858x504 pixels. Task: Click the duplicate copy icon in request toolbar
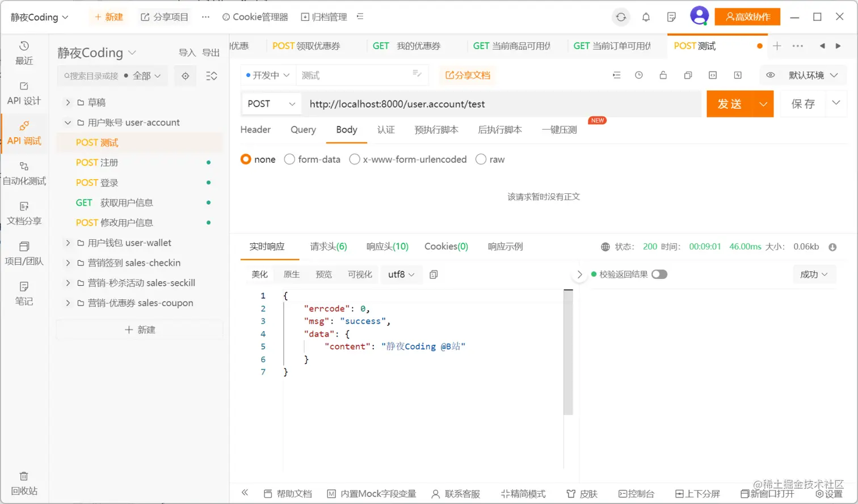pos(688,75)
